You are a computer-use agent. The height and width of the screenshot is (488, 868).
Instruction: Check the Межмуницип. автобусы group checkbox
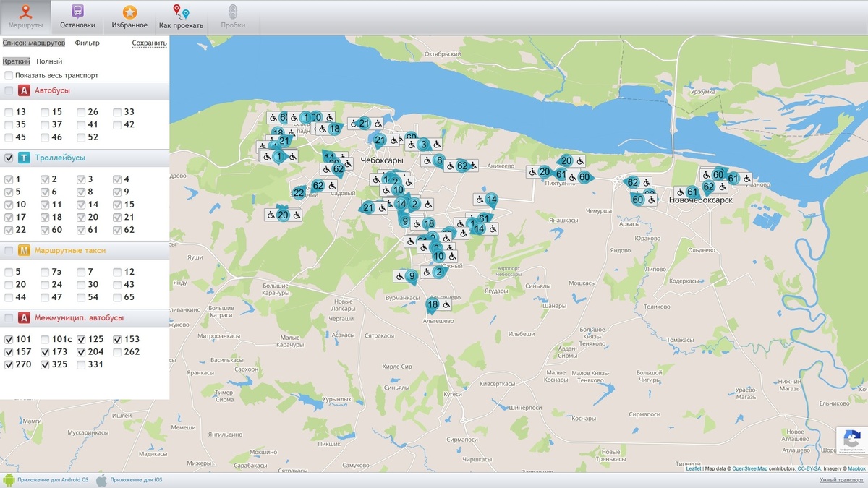(9, 317)
